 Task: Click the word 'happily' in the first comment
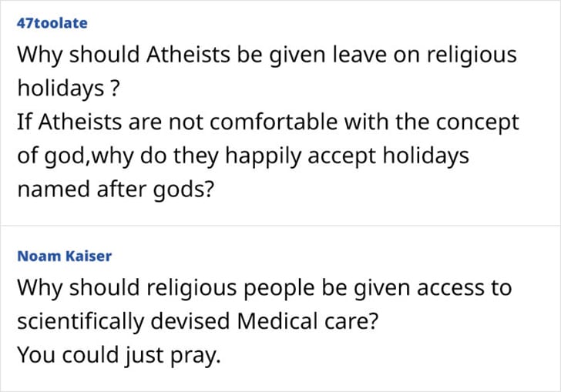[x=263, y=156]
